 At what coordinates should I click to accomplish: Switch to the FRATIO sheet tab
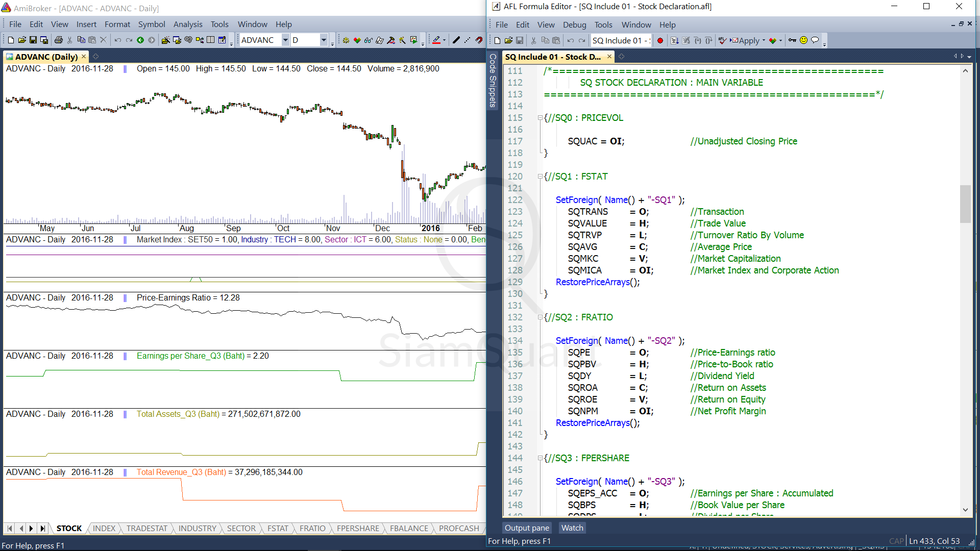tap(312, 529)
